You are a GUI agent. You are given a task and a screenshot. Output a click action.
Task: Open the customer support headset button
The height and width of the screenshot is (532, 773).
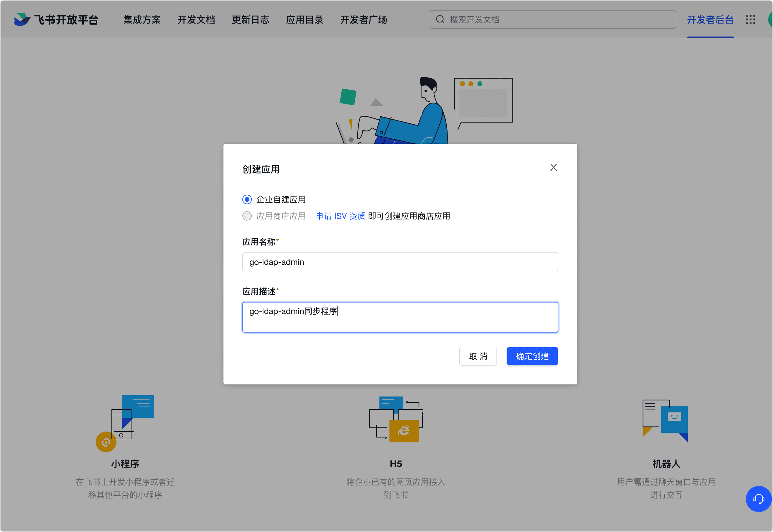tap(758, 499)
